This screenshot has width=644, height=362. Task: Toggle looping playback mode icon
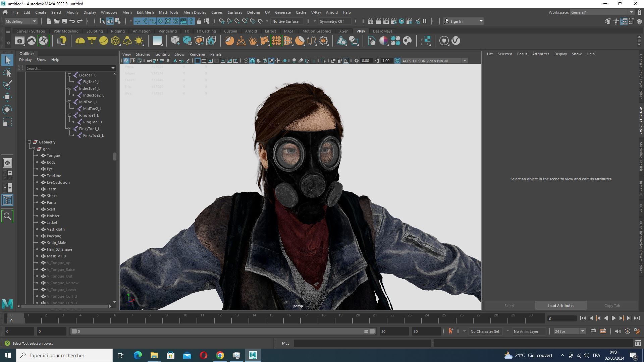tap(593, 331)
